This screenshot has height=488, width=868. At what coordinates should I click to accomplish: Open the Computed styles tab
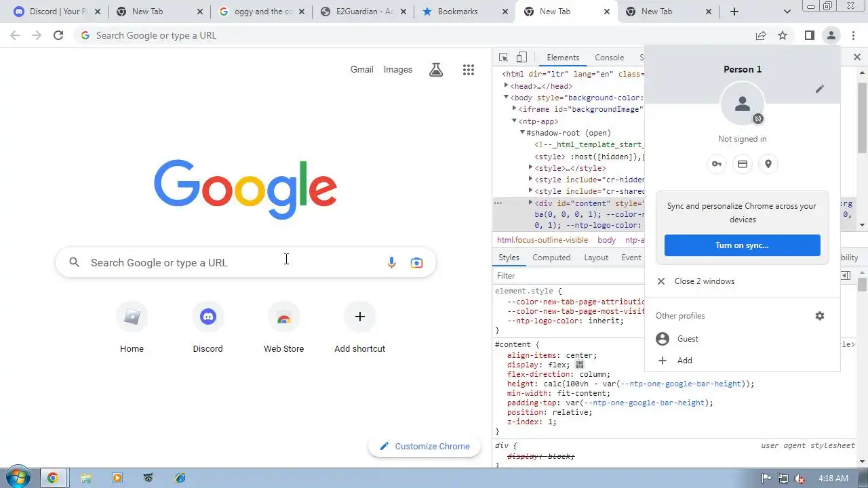(x=551, y=258)
